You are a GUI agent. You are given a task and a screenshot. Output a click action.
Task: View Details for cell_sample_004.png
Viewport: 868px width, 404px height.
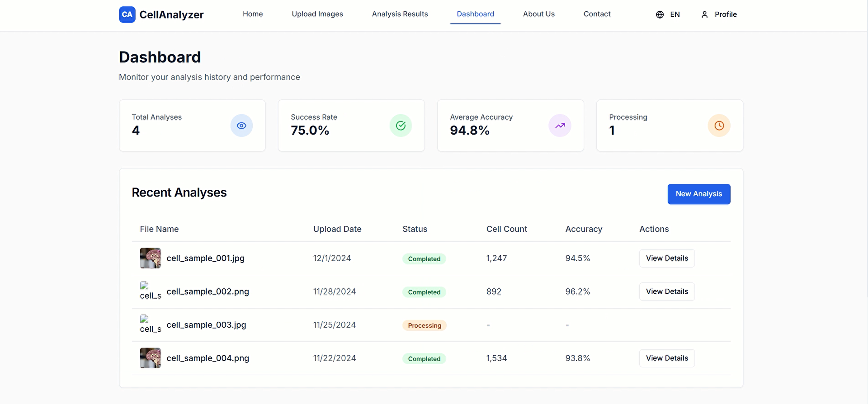[x=667, y=358]
